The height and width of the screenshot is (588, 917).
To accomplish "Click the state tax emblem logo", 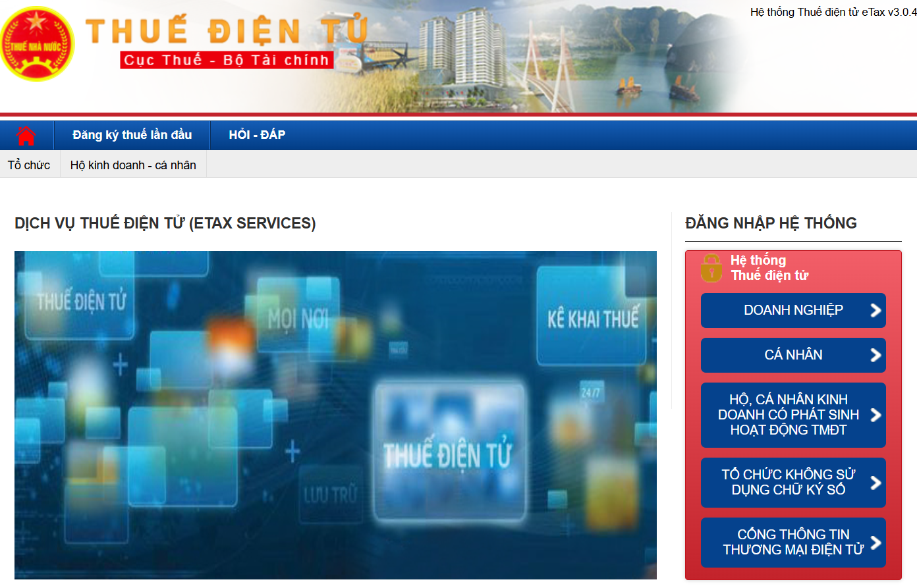I will pos(37,45).
